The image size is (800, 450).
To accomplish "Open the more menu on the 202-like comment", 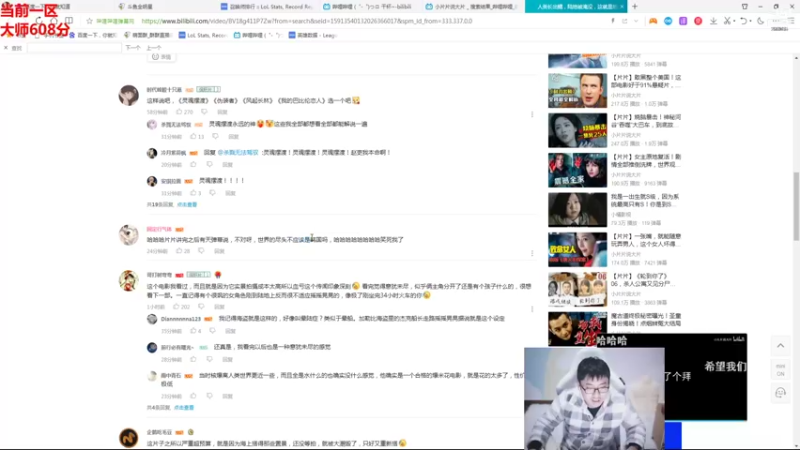I will pyautogui.click(x=532, y=309).
